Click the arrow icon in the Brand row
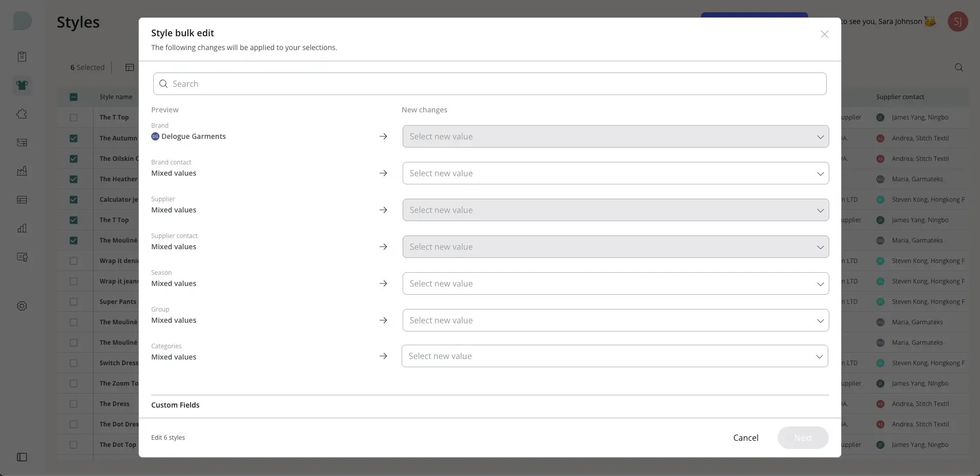 click(383, 136)
